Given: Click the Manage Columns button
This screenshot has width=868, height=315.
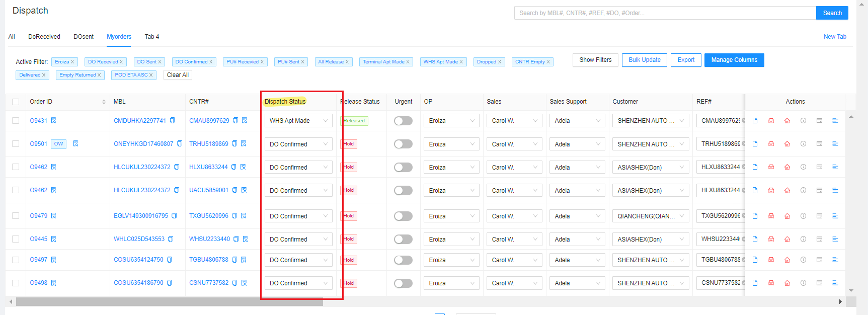Looking at the screenshot, I should 734,60.
